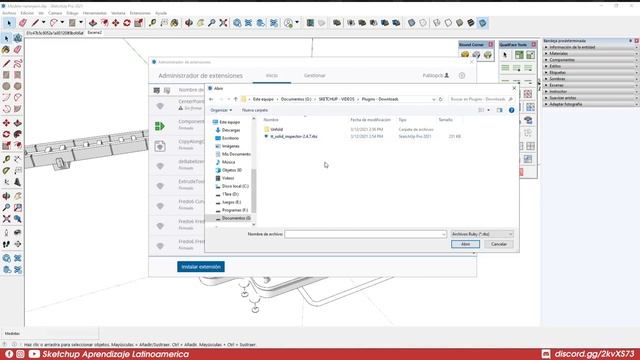Open the Organizar dropdown in Abrir dialog

coord(221,110)
